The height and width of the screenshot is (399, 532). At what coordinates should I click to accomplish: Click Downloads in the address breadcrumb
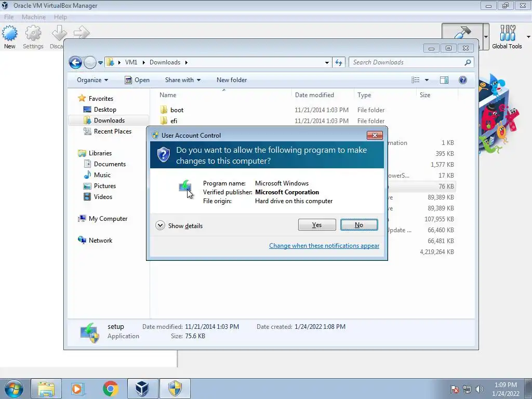[165, 62]
